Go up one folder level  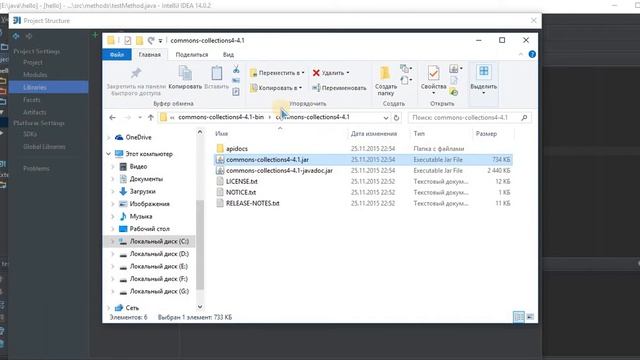[x=151, y=118]
